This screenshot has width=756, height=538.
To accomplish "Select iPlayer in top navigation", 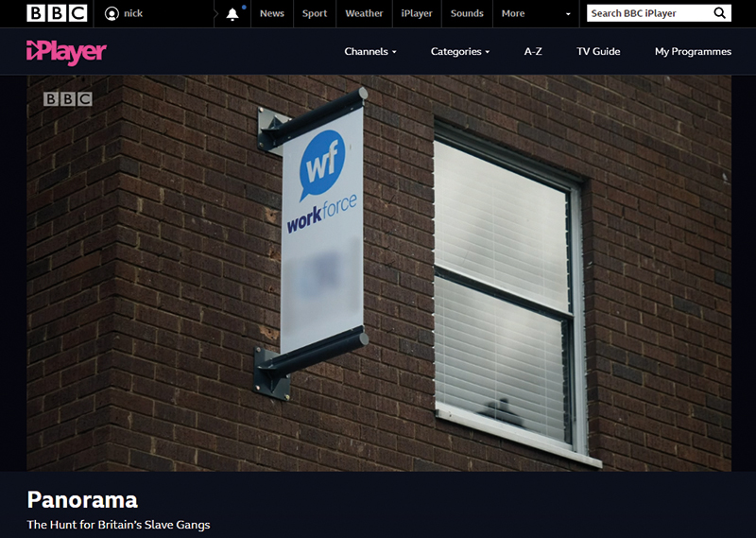I will [x=417, y=13].
